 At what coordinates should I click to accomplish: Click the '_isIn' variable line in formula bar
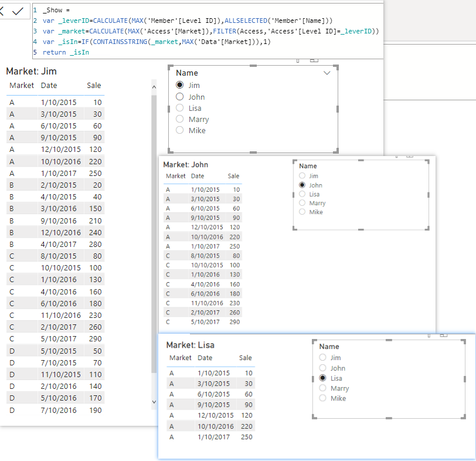point(157,42)
